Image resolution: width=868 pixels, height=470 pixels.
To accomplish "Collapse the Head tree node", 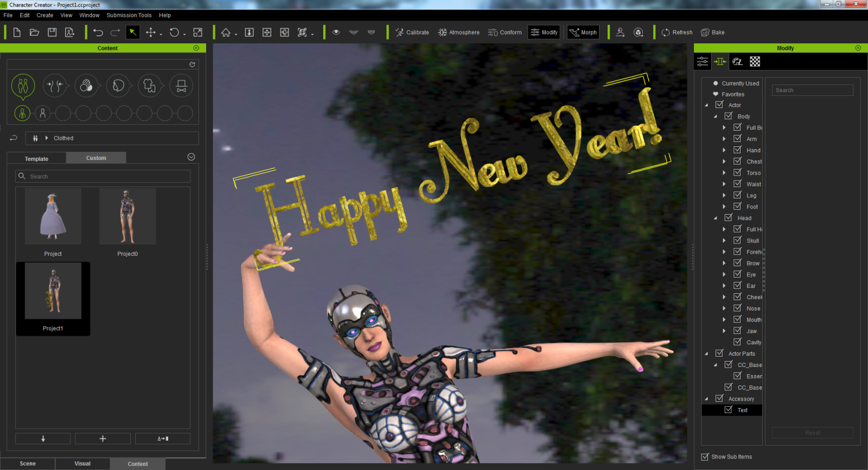I will click(x=715, y=218).
